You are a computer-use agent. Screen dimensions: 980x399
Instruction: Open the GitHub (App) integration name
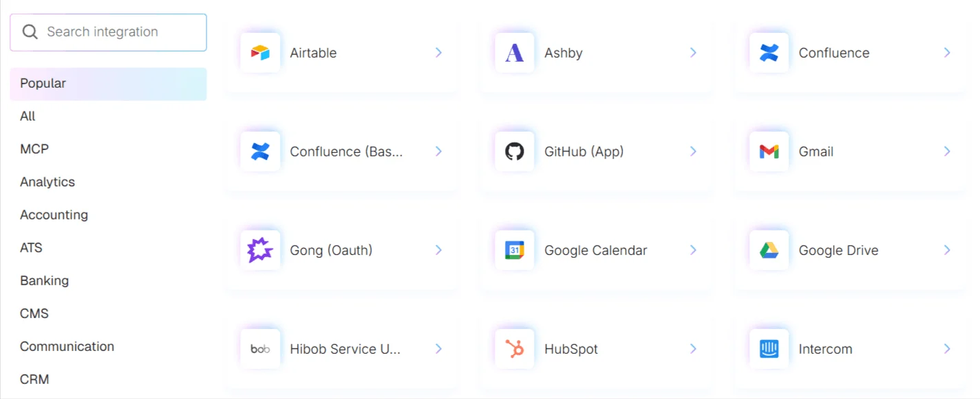(584, 152)
